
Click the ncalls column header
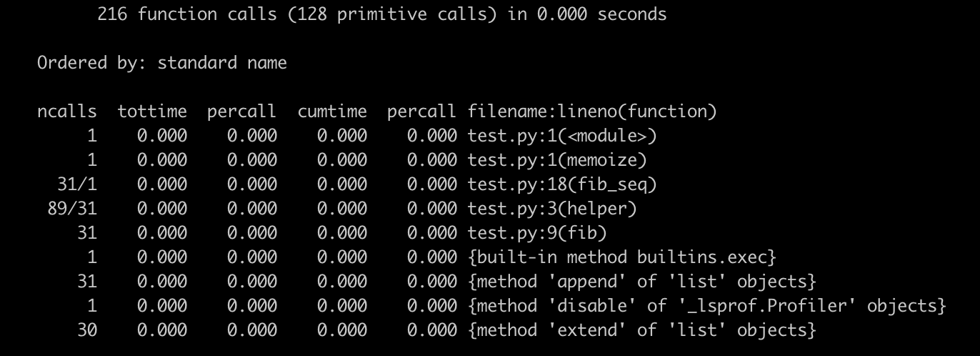pyautogui.click(x=67, y=112)
